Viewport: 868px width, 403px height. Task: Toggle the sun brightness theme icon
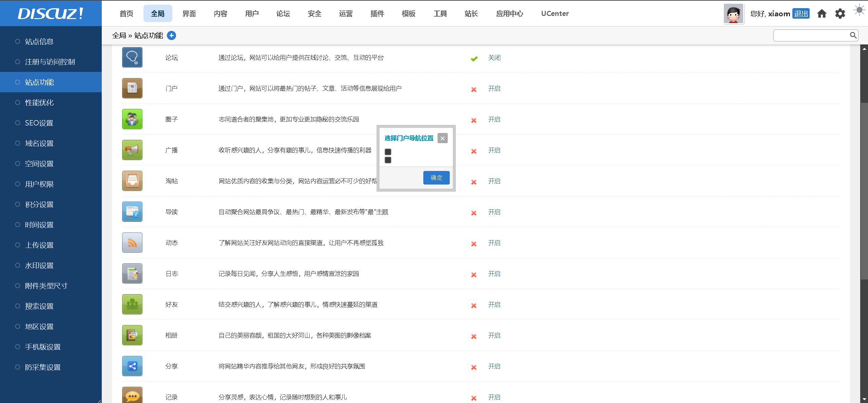pyautogui.click(x=859, y=10)
